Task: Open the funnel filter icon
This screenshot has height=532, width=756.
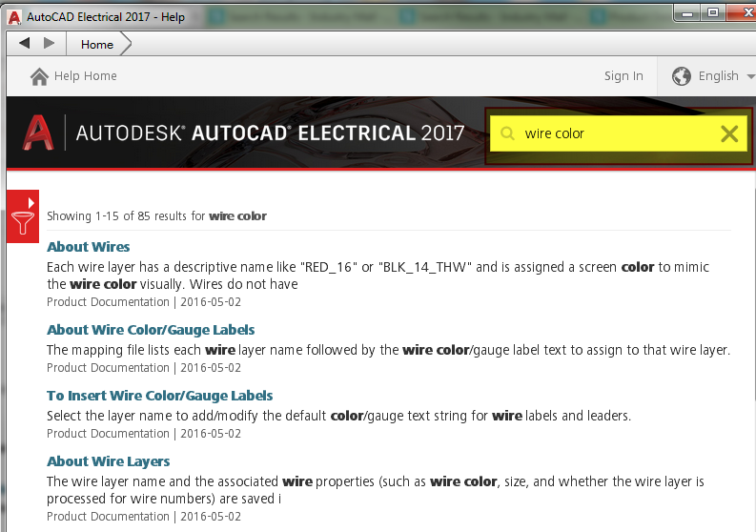Action: click(x=23, y=223)
